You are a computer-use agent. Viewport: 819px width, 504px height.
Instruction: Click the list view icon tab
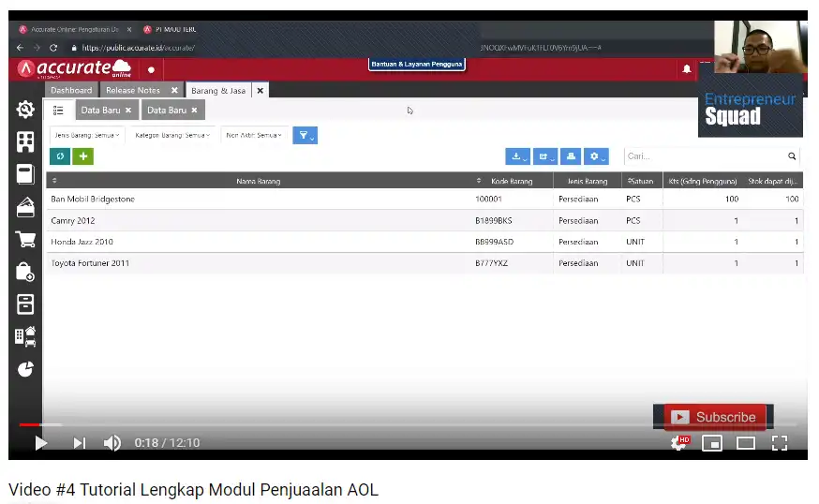[58, 111]
